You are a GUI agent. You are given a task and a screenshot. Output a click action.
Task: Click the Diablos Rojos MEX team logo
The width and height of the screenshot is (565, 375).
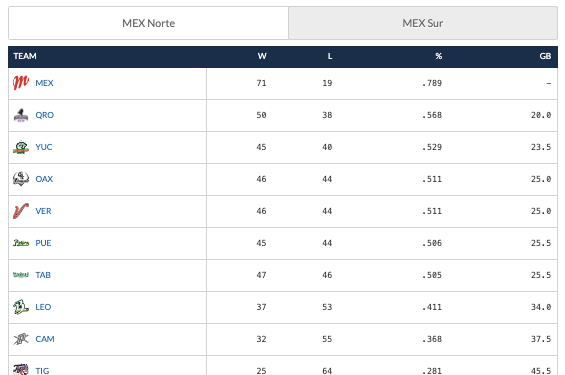coord(21,83)
